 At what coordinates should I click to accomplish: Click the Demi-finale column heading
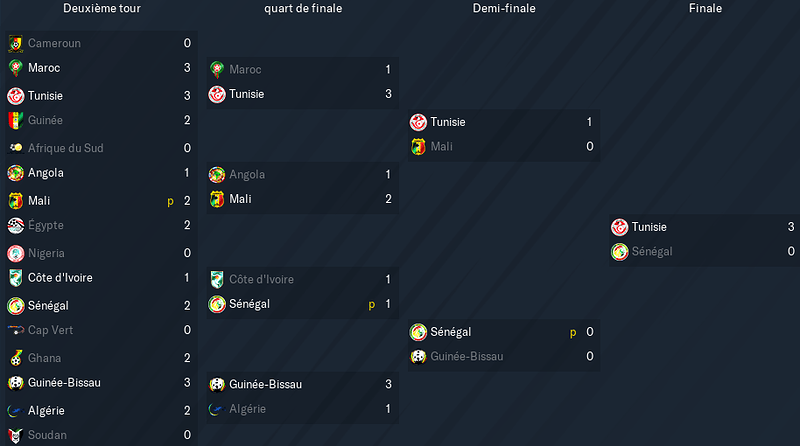click(x=504, y=8)
